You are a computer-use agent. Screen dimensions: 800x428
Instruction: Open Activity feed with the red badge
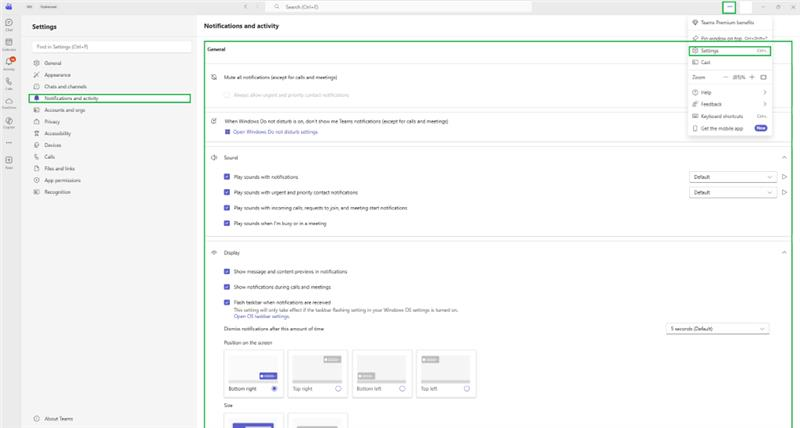(9, 64)
